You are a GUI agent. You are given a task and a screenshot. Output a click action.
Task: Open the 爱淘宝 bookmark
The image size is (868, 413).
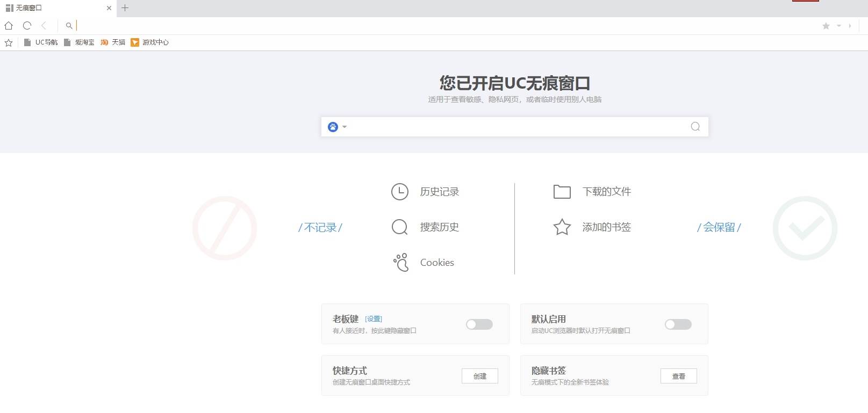[x=79, y=42]
